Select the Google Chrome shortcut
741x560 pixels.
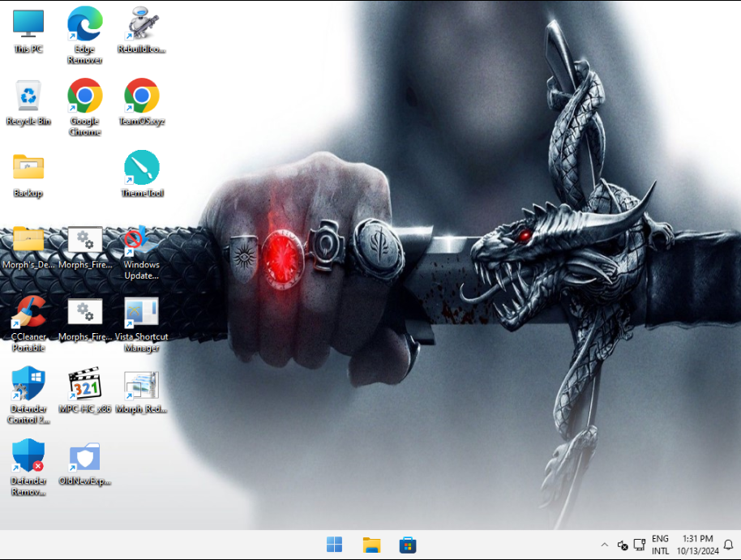pos(85,108)
